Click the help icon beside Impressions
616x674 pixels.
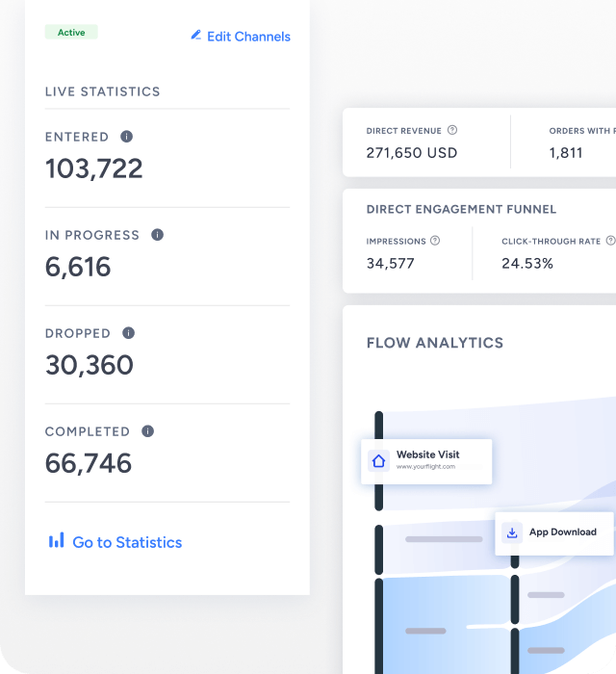435,241
